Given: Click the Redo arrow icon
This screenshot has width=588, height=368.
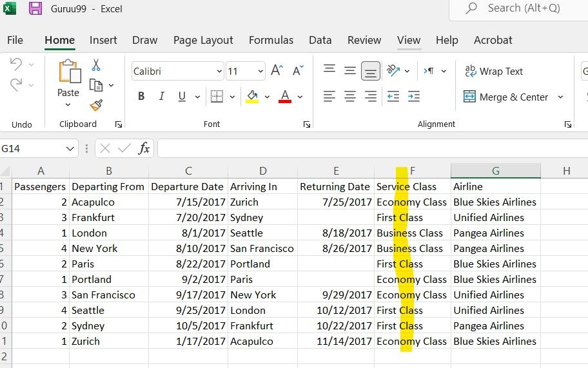Looking at the screenshot, I should [x=15, y=84].
